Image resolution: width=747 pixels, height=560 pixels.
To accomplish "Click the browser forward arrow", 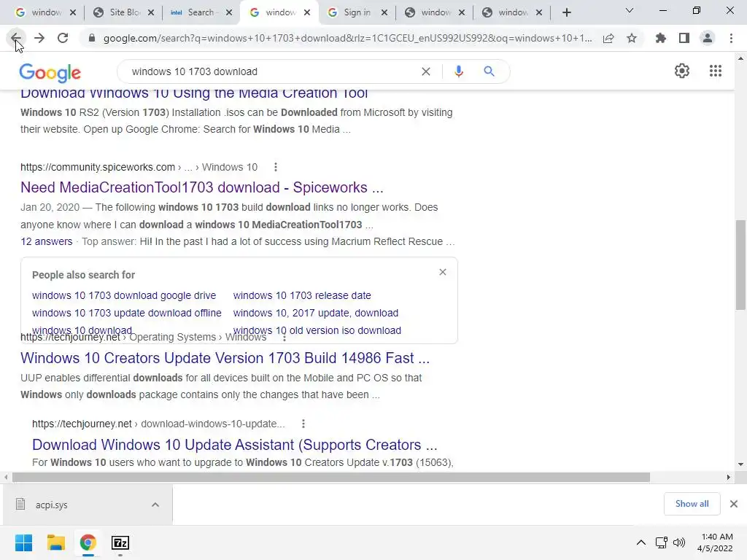I will click(x=39, y=38).
